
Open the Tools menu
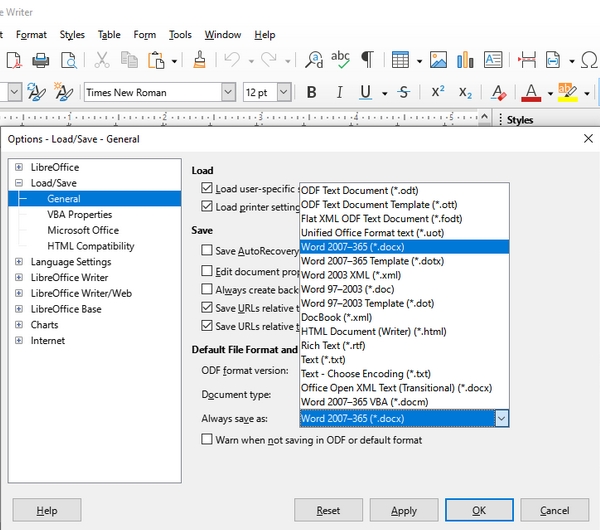180,35
